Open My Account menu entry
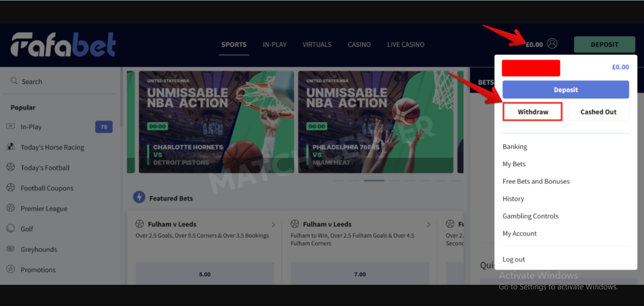 coord(520,233)
